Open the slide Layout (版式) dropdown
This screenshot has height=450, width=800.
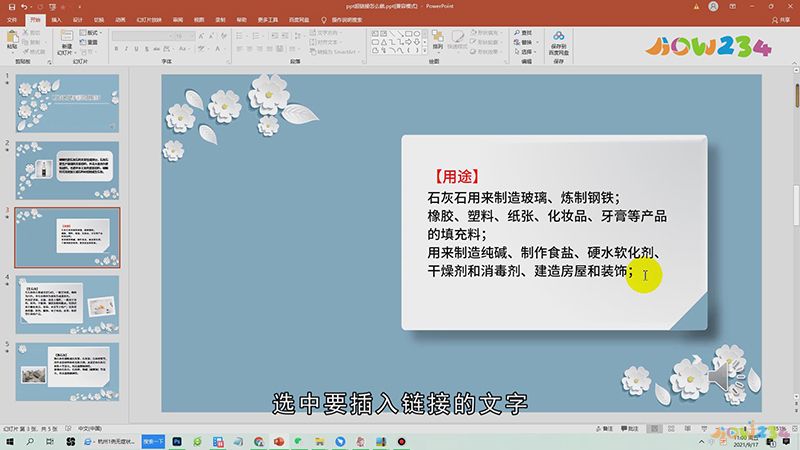tap(91, 33)
